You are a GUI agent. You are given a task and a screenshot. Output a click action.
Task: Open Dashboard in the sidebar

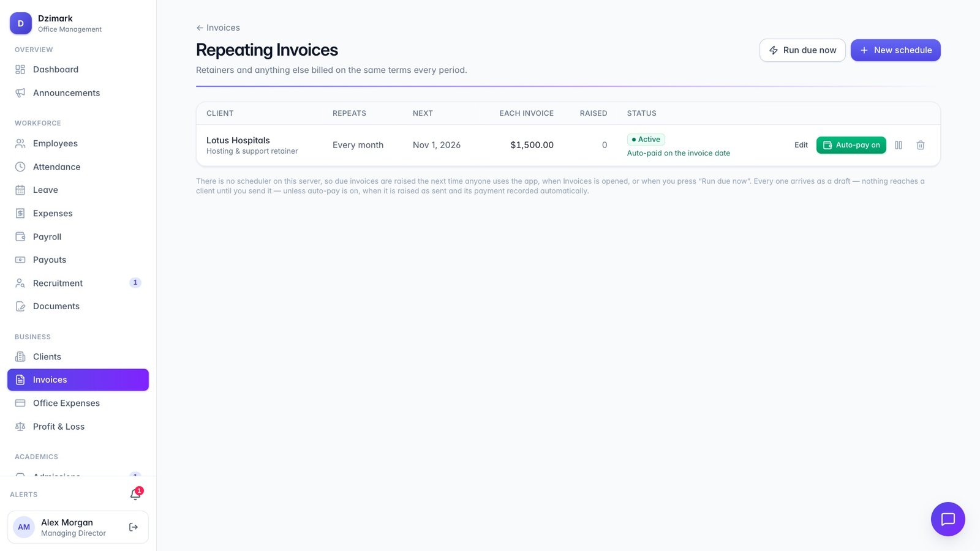tap(78, 70)
